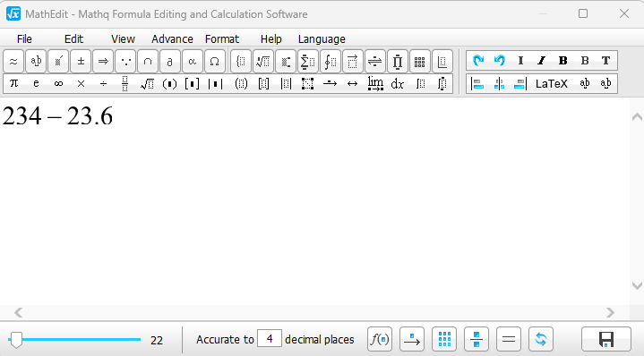Align formula to the right
Viewport: 644px width, 356px height.
520,84
